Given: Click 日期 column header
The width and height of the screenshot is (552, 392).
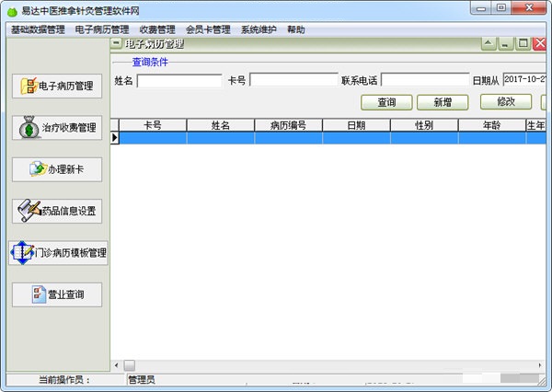Looking at the screenshot, I should tap(356, 125).
